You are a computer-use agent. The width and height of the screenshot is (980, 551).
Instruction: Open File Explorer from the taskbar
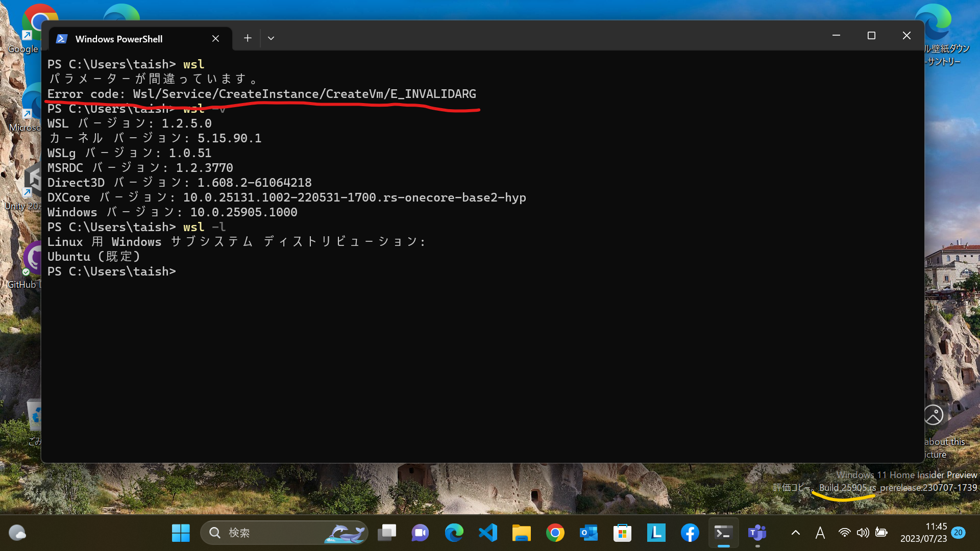click(x=522, y=533)
